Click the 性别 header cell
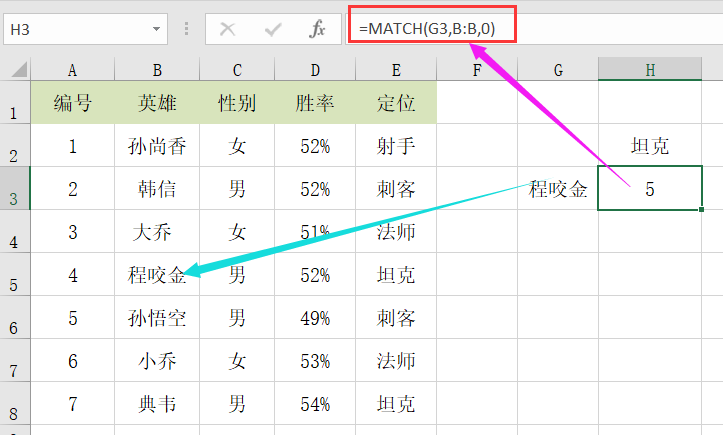The width and height of the screenshot is (723, 435). [x=237, y=102]
